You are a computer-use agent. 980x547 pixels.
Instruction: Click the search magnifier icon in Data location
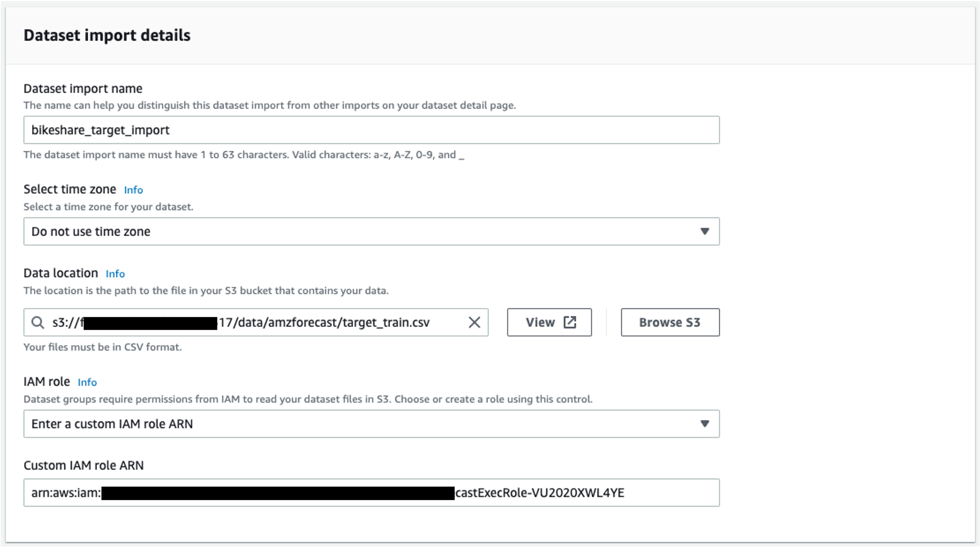38,322
